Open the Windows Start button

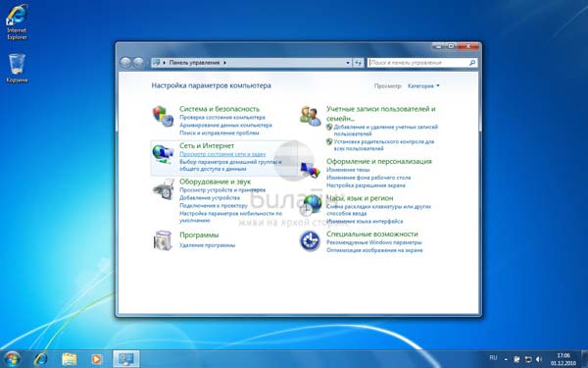coord(12,359)
